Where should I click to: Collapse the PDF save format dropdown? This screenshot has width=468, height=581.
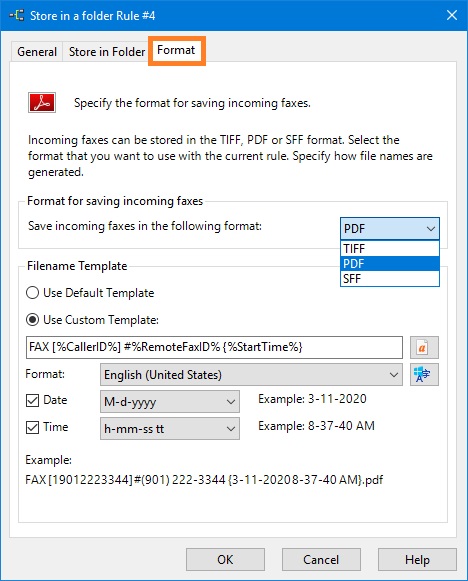pyautogui.click(x=390, y=229)
